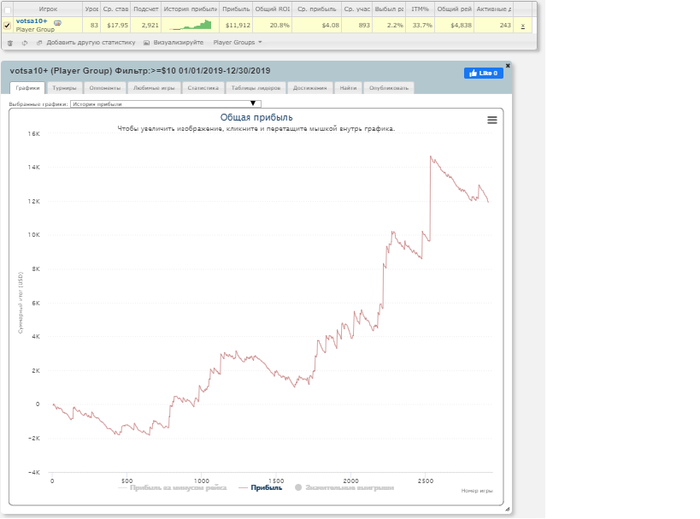Image resolution: width=700 pixels, height=519 pixels.
Task: Click the trash delete icon in stats toolbar
Action: click(x=10, y=43)
